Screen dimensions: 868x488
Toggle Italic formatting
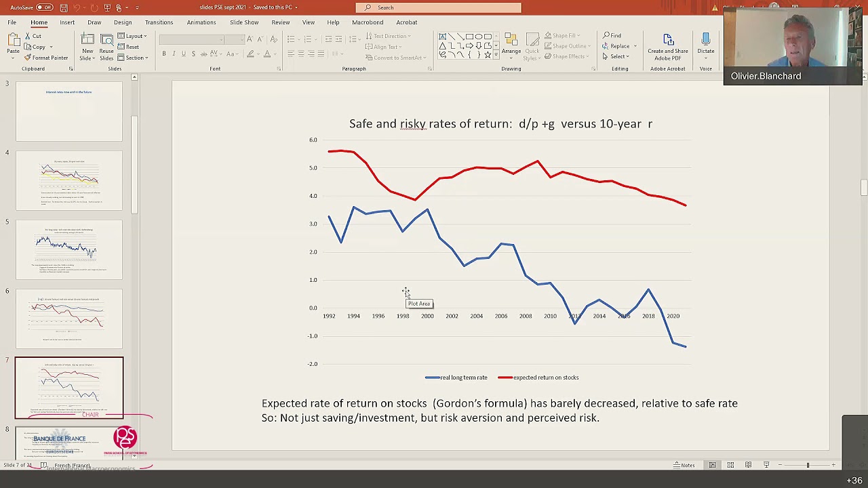pyautogui.click(x=174, y=54)
